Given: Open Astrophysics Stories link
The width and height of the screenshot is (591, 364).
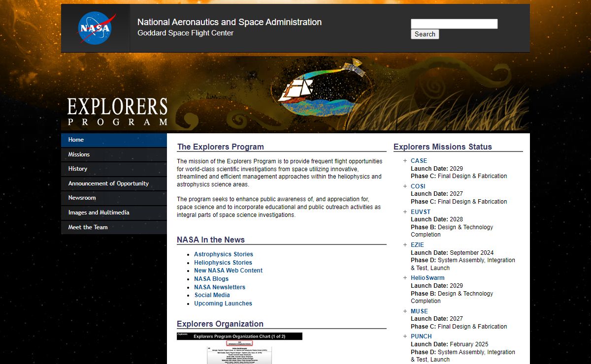Looking at the screenshot, I should pos(224,254).
